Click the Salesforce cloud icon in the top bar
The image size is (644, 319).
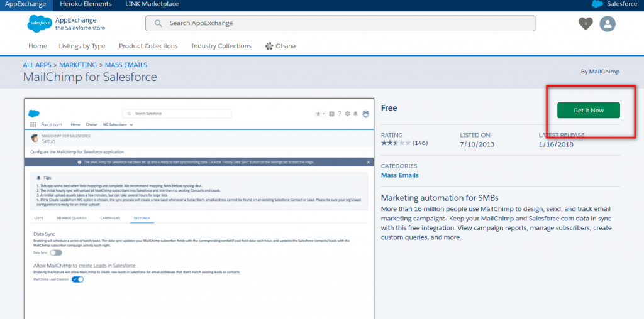597,4
